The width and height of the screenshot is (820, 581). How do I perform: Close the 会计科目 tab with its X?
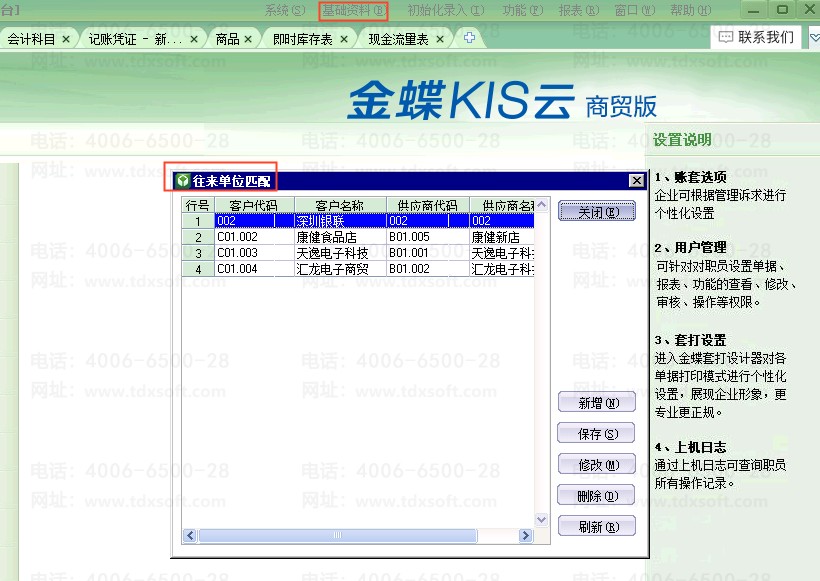point(66,39)
